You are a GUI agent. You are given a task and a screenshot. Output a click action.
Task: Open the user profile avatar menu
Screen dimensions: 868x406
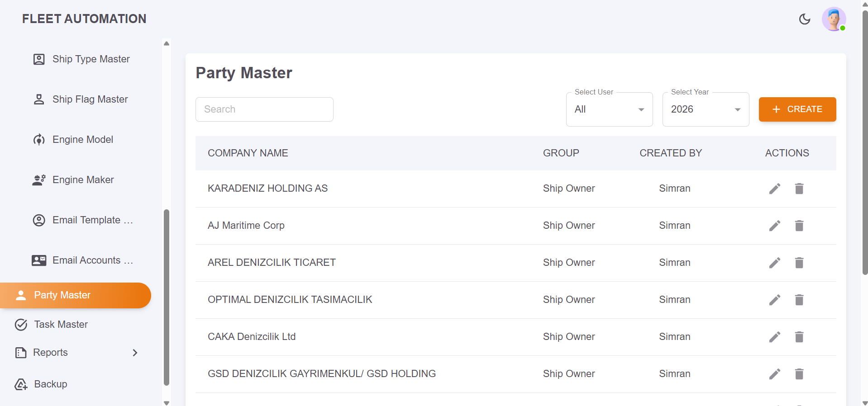pyautogui.click(x=834, y=19)
